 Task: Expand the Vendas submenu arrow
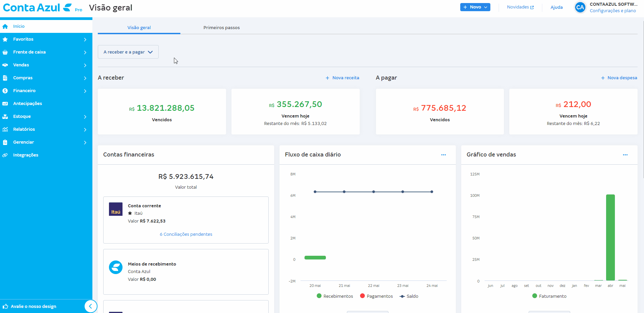point(85,65)
